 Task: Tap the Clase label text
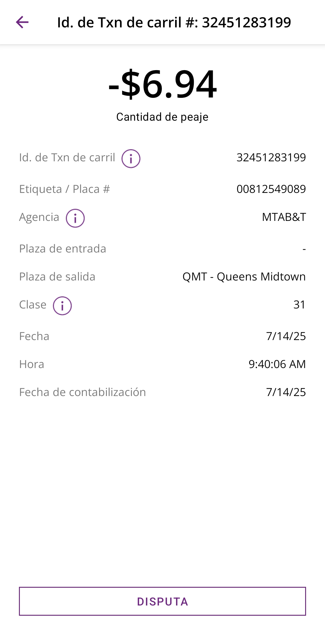pyautogui.click(x=33, y=305)
